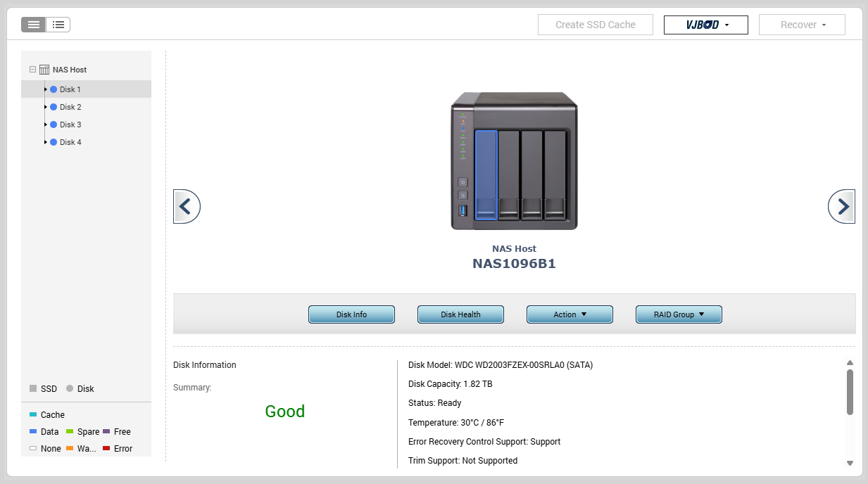Click the SSD legend square
Image resolution: width=868 pixels, height=484 pixels.
point(33,388)
